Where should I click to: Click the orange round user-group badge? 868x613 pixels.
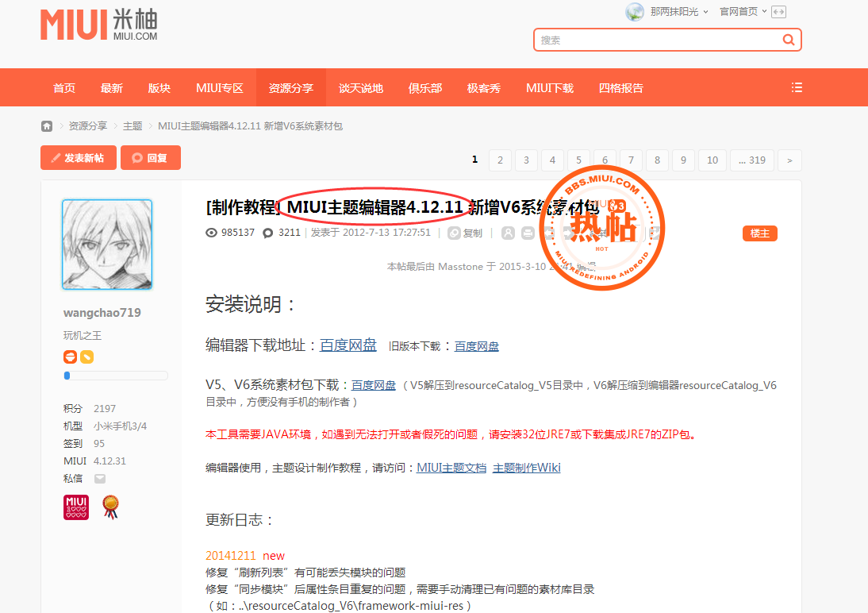(70, 357)
